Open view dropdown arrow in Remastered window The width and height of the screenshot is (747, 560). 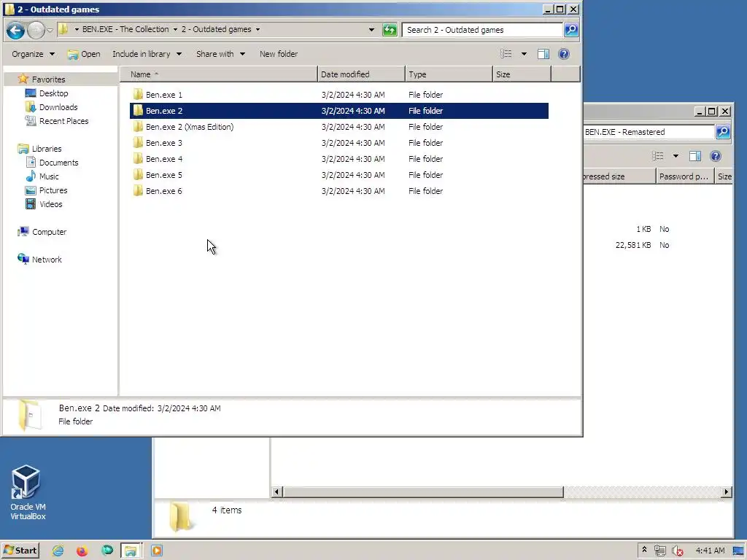676,156
